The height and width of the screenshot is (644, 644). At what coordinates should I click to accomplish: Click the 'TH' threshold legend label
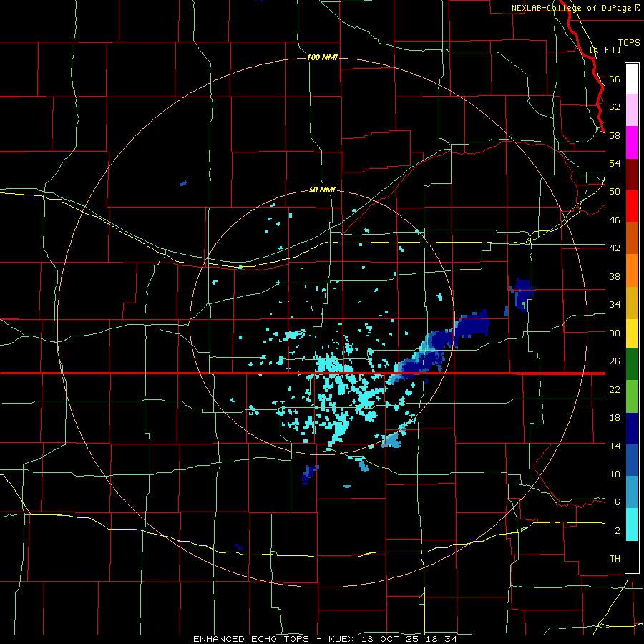[x=615, y=559]
